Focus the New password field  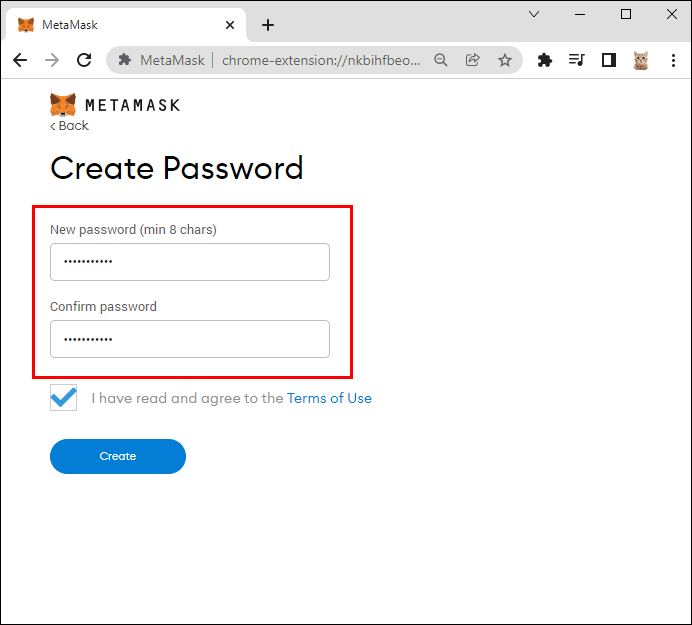[x=190, y=262]
